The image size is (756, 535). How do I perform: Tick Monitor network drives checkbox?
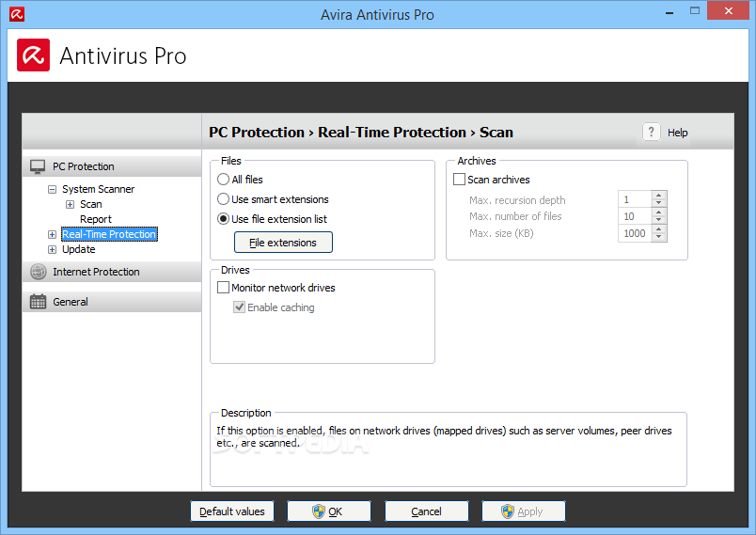[x=223, y=288]
